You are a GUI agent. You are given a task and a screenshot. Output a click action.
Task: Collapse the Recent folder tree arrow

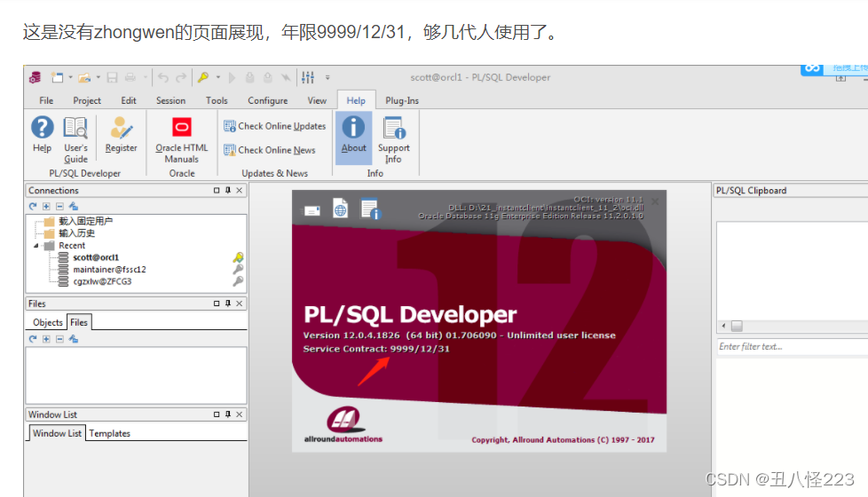point(36,246)
